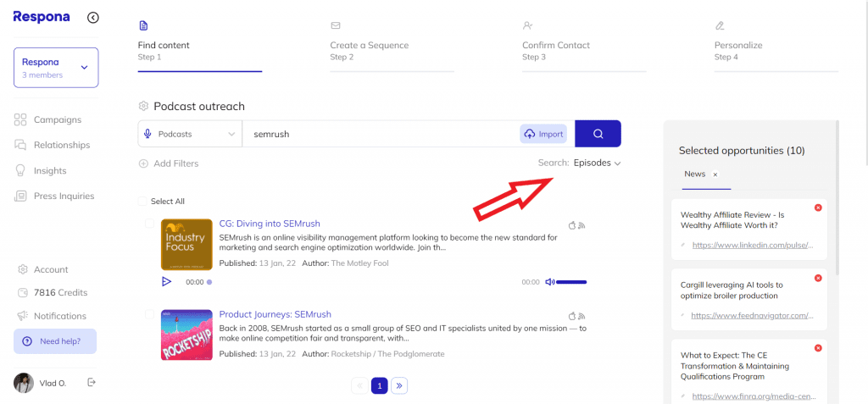Click the audio progress dot at 00:00
This screenshot has width=868, height=404.
tap(209, 282)
